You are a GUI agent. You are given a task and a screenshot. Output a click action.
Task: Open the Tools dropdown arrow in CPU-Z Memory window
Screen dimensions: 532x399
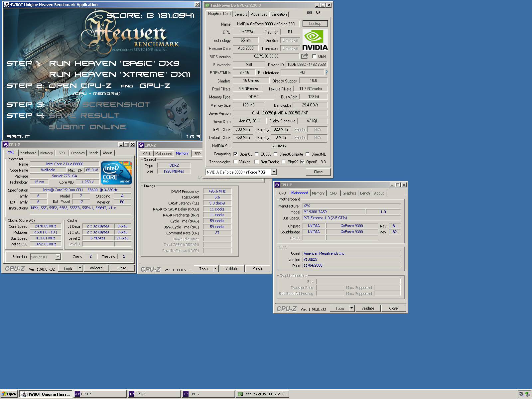pos(215,269)
